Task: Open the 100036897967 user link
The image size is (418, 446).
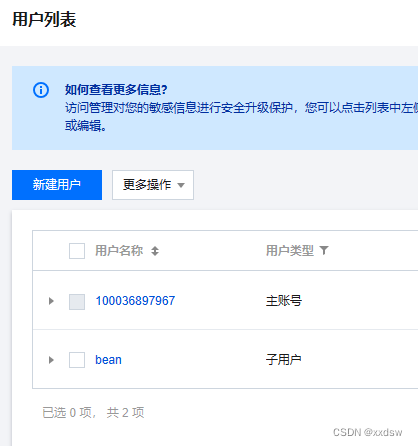Action: 135,301
